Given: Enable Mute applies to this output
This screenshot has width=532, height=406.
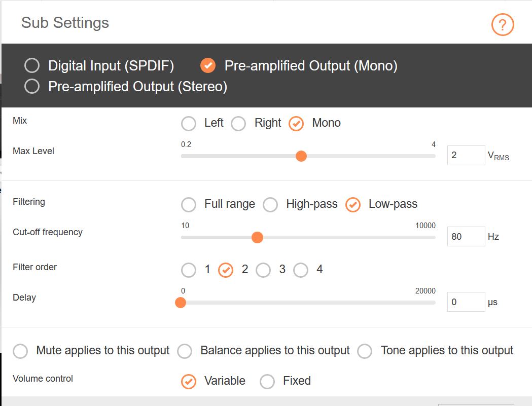Looking at the screenshot, I should [x=20, y=351].
